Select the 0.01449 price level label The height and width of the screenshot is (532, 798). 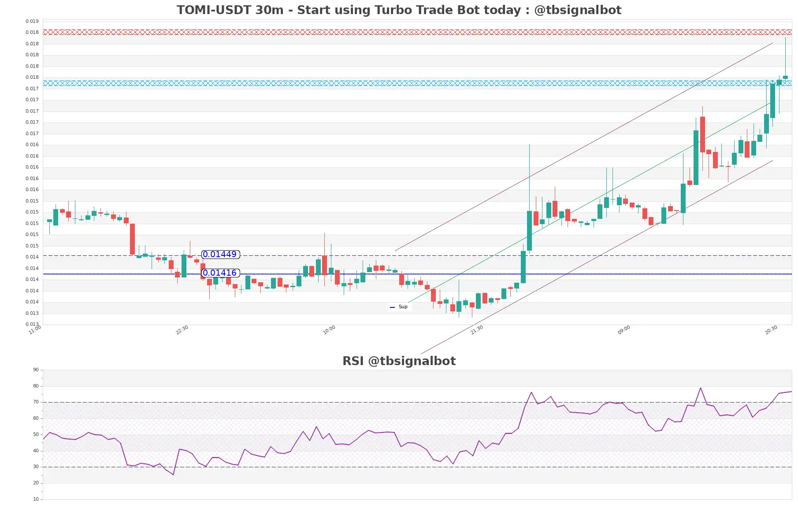[220, 255]
